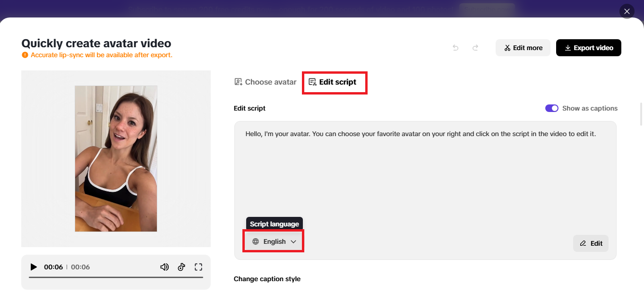Enter fullscreen with the expand icon
Image resolution: width=644 pixels, height=301 pixels.
tap(198, 267)
